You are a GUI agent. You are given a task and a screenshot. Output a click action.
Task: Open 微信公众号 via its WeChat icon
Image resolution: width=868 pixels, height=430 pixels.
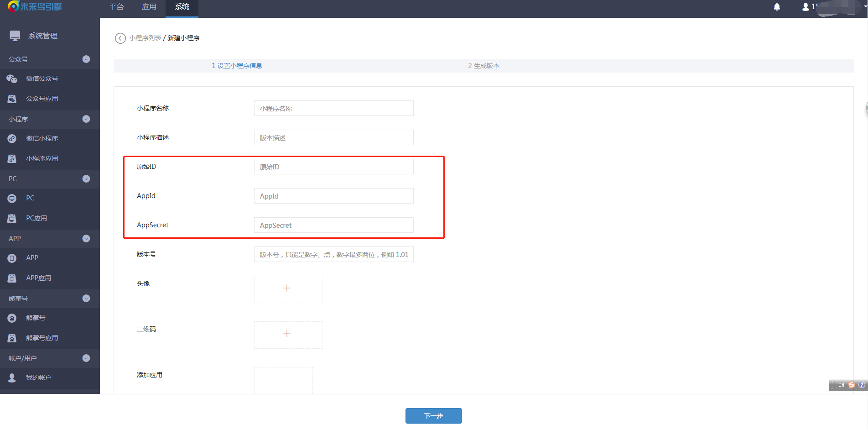12,79
